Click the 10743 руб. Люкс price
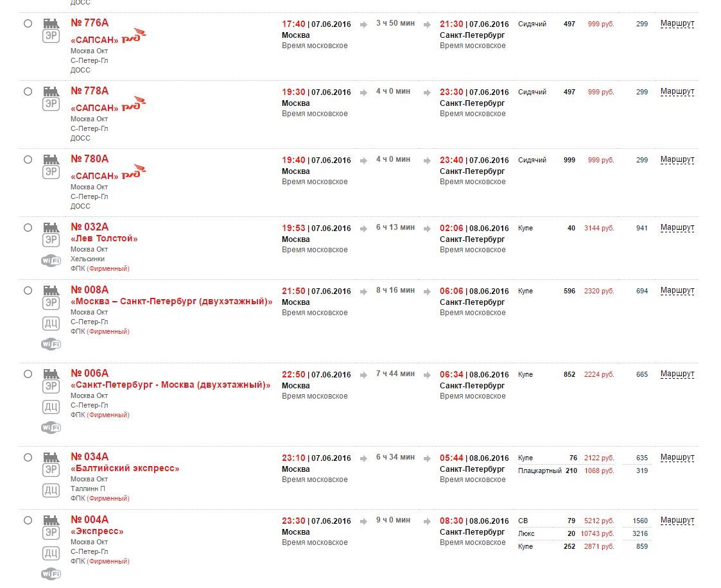This screenshot has width=721, height=588. (597, 534)
